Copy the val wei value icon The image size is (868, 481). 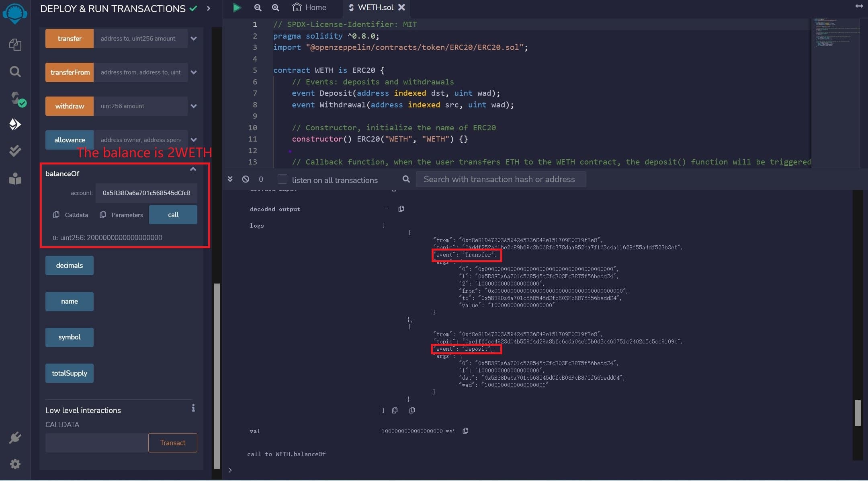[465, 431]
